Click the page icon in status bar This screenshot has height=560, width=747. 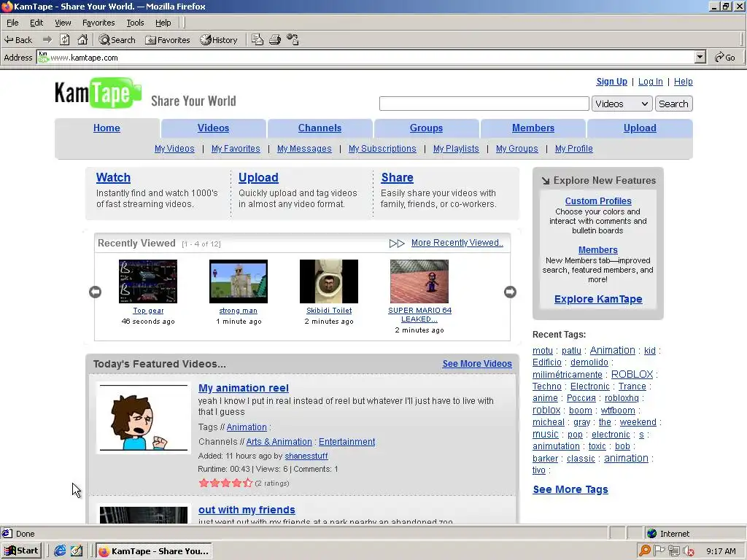7,533
